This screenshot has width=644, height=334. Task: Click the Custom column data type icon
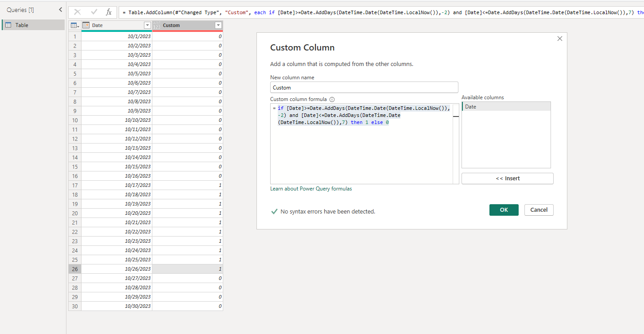coord(156,26)
